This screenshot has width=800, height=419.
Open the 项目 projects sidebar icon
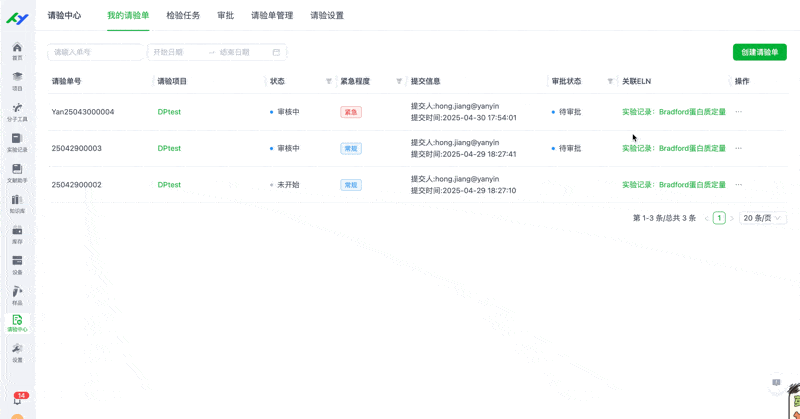pyautogui.click(x=17, y=81)
